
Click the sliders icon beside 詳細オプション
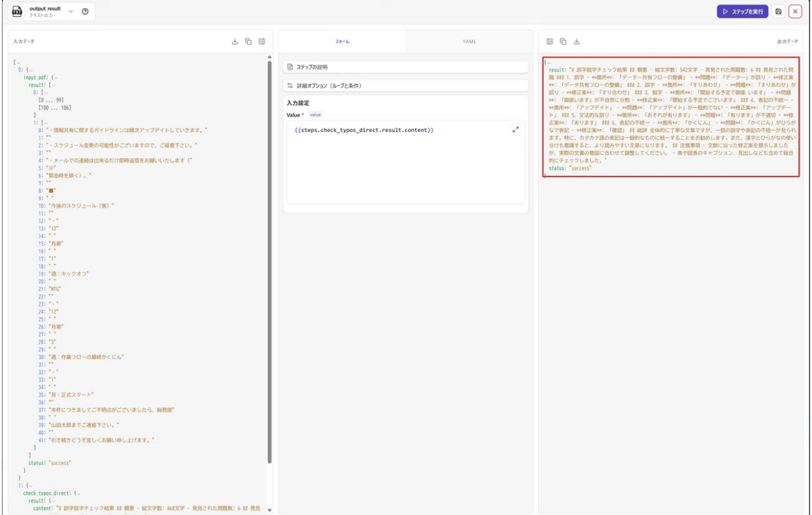[x=290, y=86]
